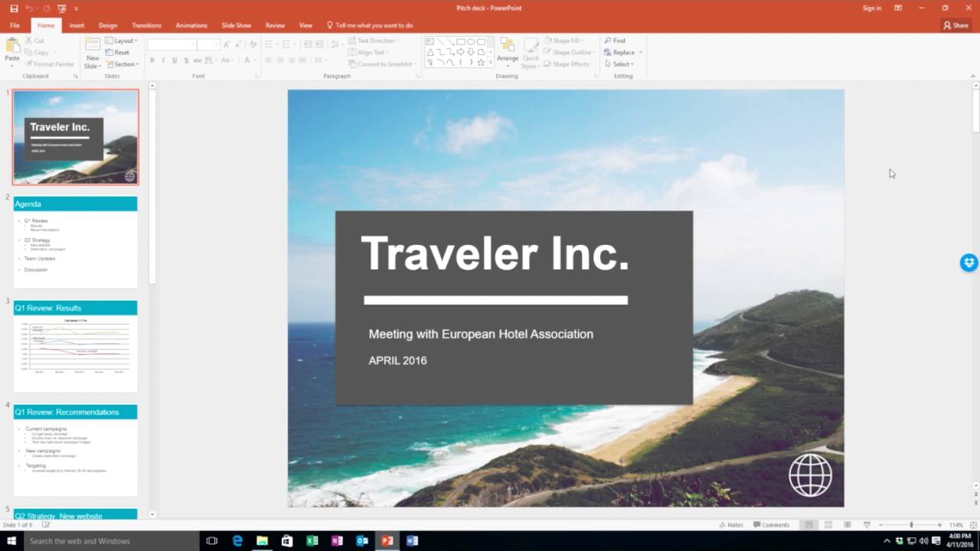The width and height of the screenshot is (980, 551).
Task: Click Fit slide to current window icon
Action: tap(972, 525)
